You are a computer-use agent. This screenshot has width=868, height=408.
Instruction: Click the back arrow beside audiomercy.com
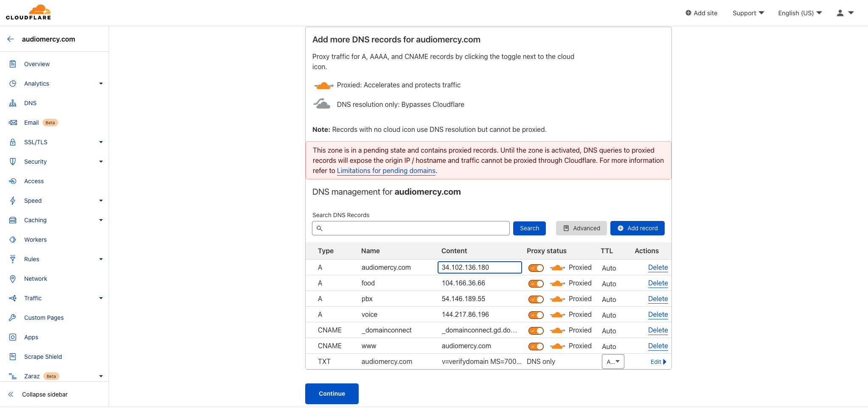pyautogui.click(x=11, y=39)
